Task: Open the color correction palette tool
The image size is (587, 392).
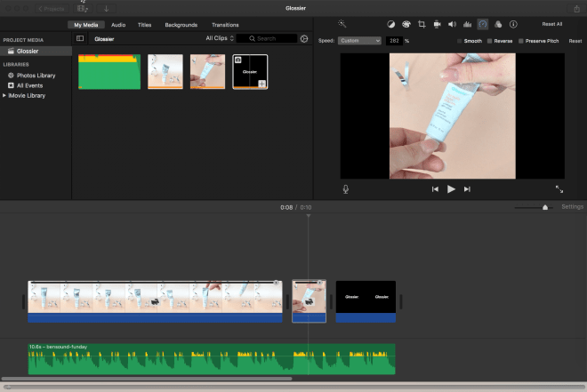Action: 406,24
